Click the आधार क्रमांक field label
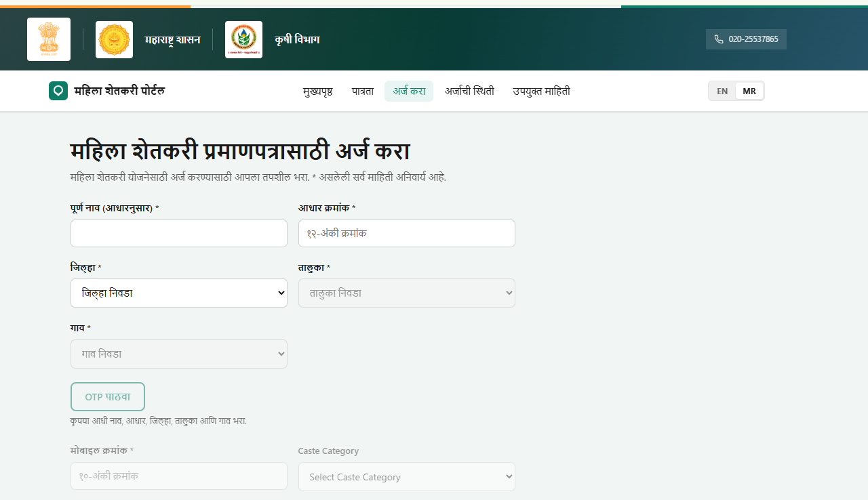Image resolution: width=868 pixels, height=500 pixels. click(x=327, y=208)
